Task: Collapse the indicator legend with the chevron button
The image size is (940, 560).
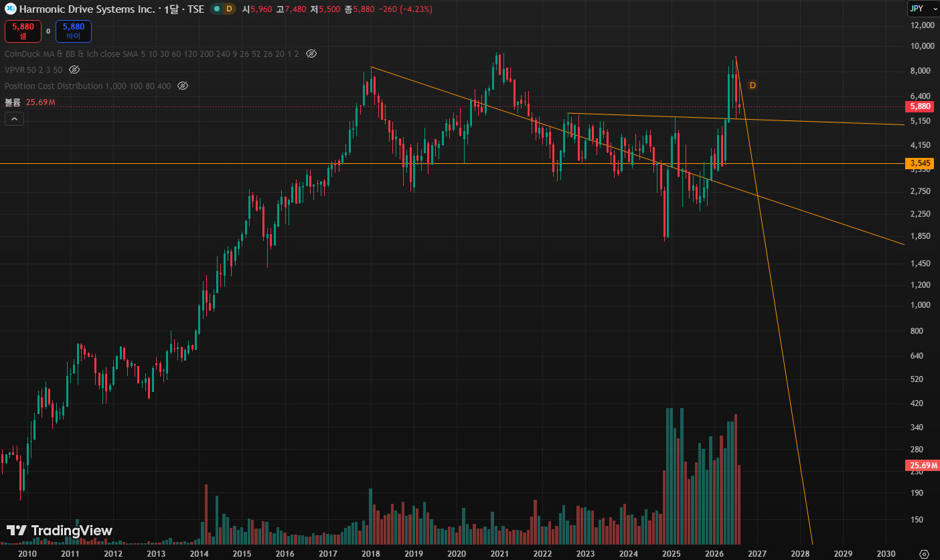Action: pyautogui.click(x=15, y=119)
